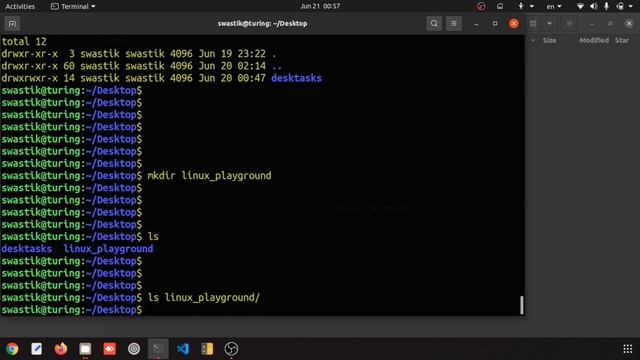Launch Firefox from the dock
Viewport: 640px width, 360px height.
coord(61,349)
